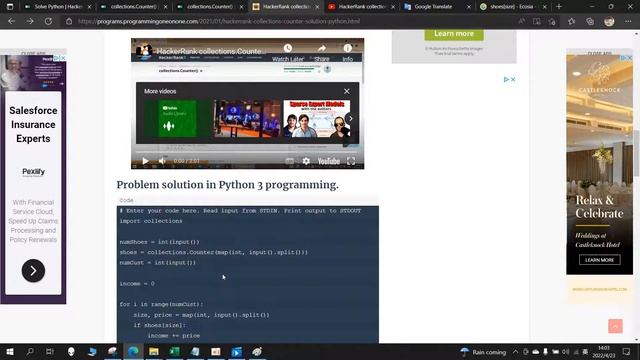Open the Google Translate tab
Image resolution: width=640 pixels, height=360 pixels.
433,7
